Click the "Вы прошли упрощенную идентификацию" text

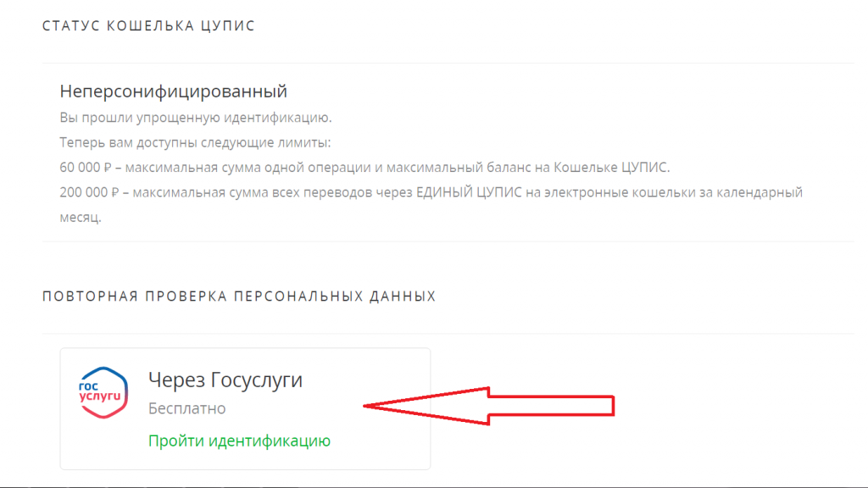point(196,117)
